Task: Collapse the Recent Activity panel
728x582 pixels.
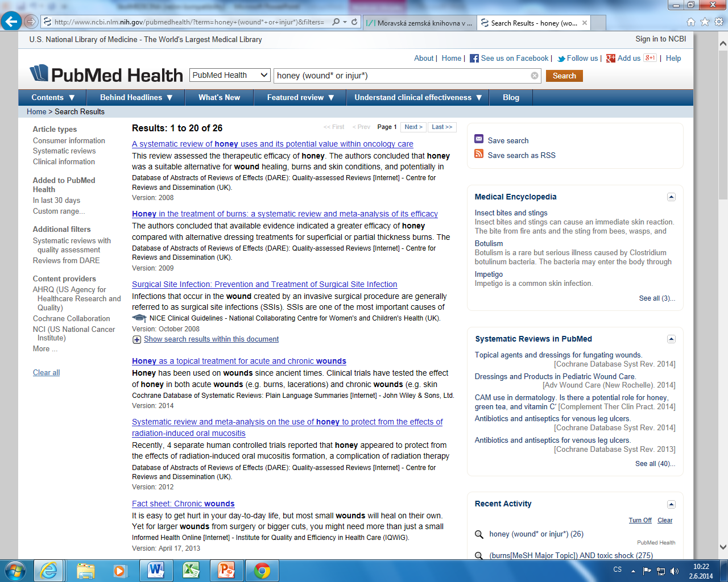Action: [x=671, y=504]
